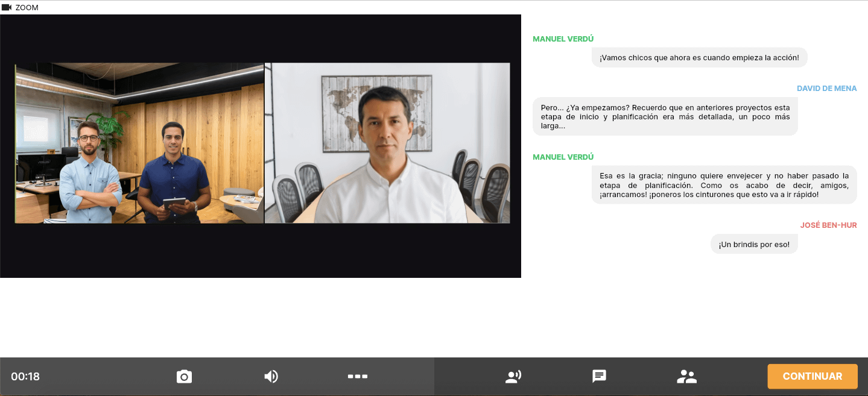Open the participants icon

point(686,377)
